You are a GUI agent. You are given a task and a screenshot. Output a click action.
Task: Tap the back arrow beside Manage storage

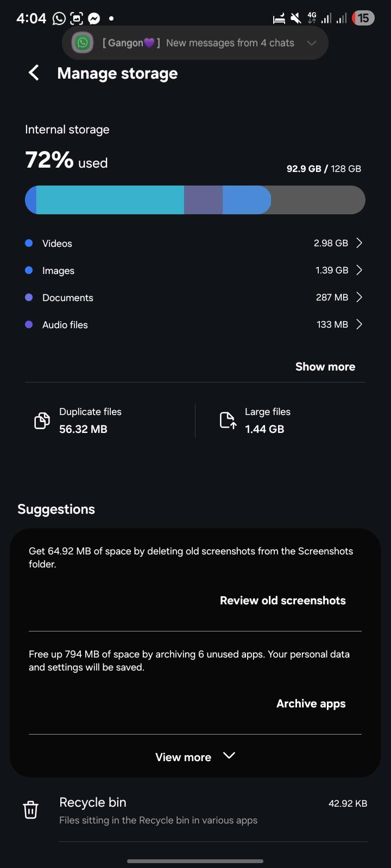point(34,73)
